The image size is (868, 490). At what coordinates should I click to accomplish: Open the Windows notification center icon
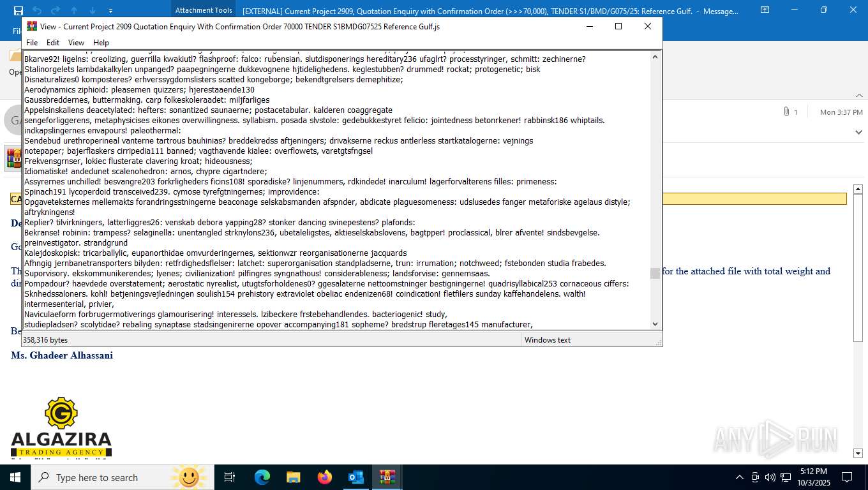[847, 477]
